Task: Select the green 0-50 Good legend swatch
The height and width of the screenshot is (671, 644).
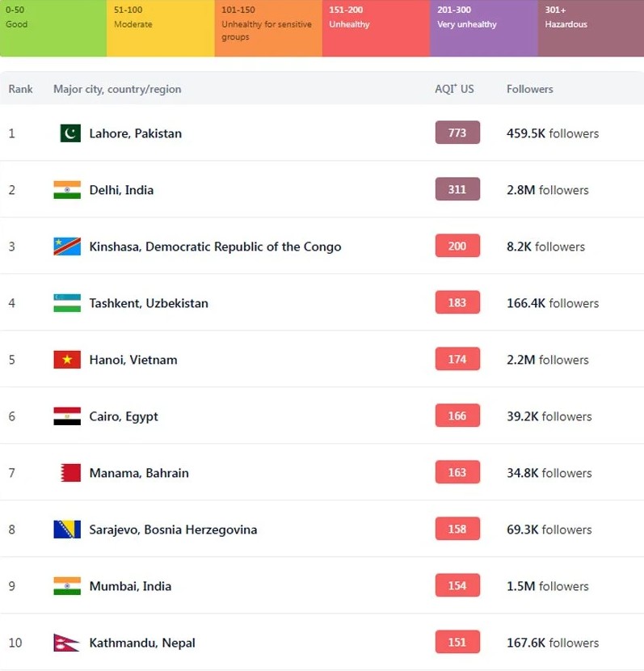Action: tap(53, 28)
